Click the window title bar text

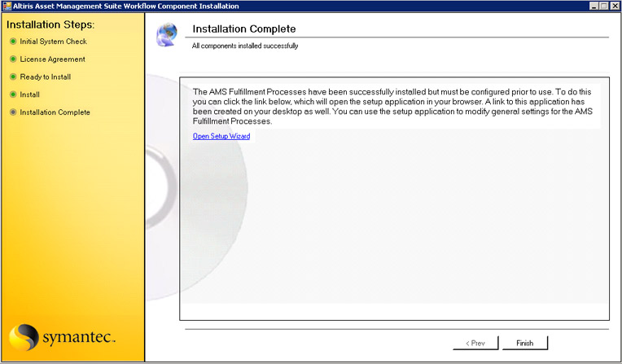click(126, 7)
